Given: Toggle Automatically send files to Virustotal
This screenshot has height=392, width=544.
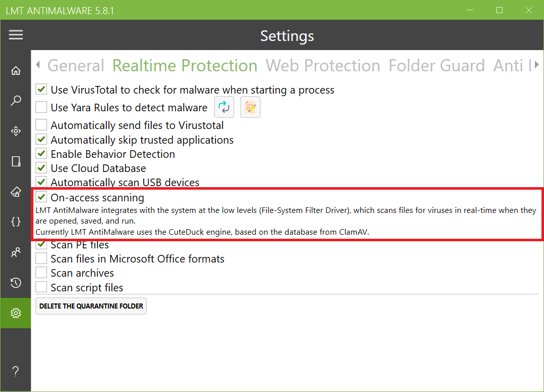Looking at the screenshot, I should pos(41,125).
